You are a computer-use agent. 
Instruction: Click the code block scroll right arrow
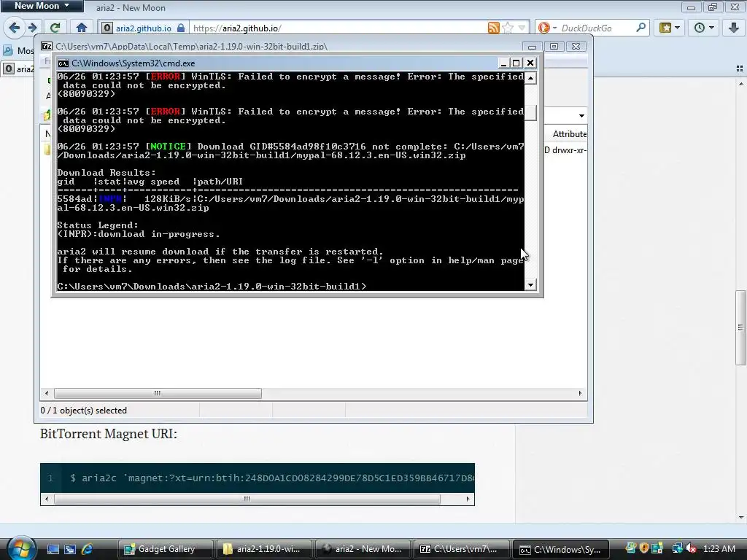(x=468, y=499)
